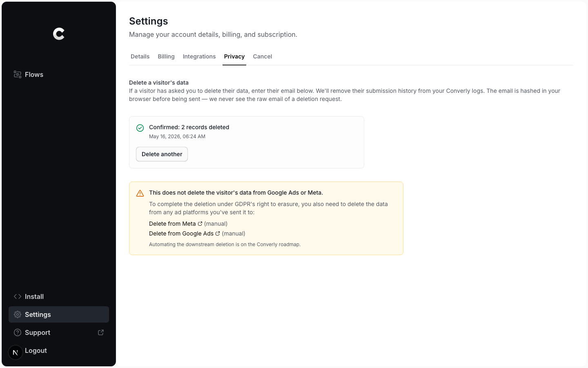The height and width of the screenshot is (368, 588).
Task: Switch to the Details tab
Action: (x=140, y=56)
